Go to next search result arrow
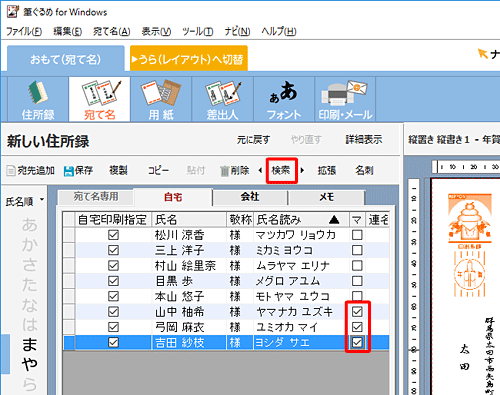 point(302,170)
